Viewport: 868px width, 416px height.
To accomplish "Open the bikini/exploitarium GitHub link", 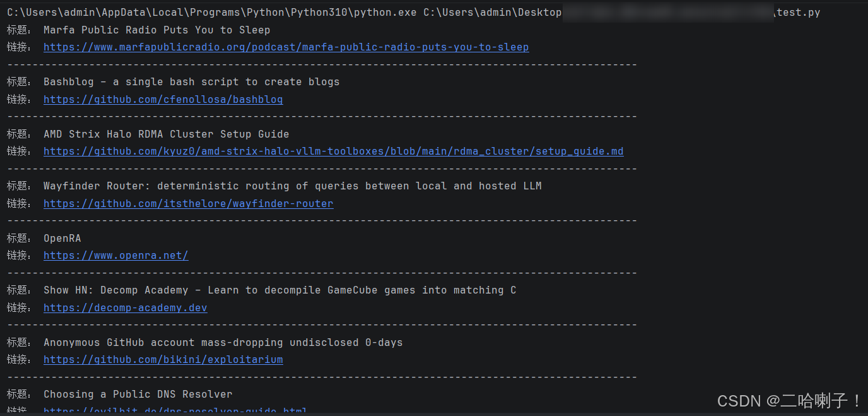I will click(x=163, y=360).
